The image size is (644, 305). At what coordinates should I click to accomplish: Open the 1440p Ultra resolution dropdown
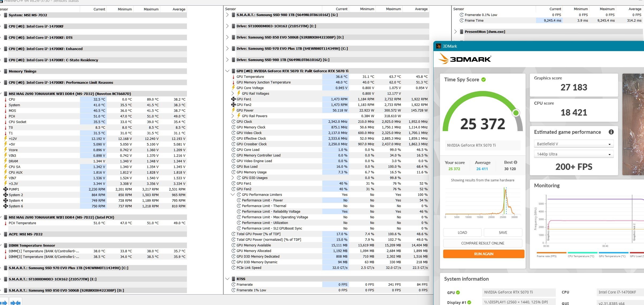[x=574, y=154]
